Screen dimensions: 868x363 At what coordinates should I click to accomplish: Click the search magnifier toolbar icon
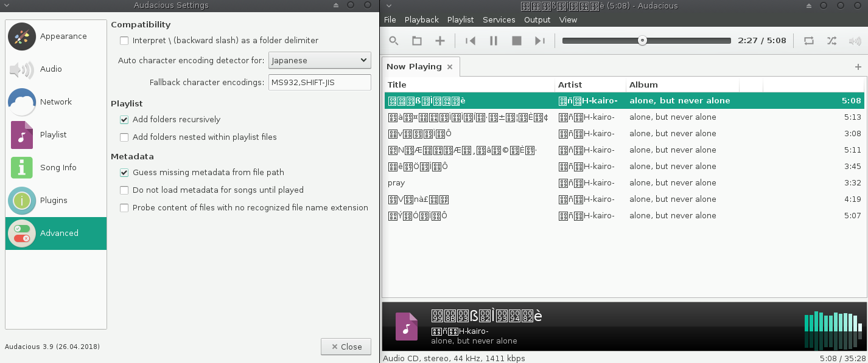tap(394, 41)
